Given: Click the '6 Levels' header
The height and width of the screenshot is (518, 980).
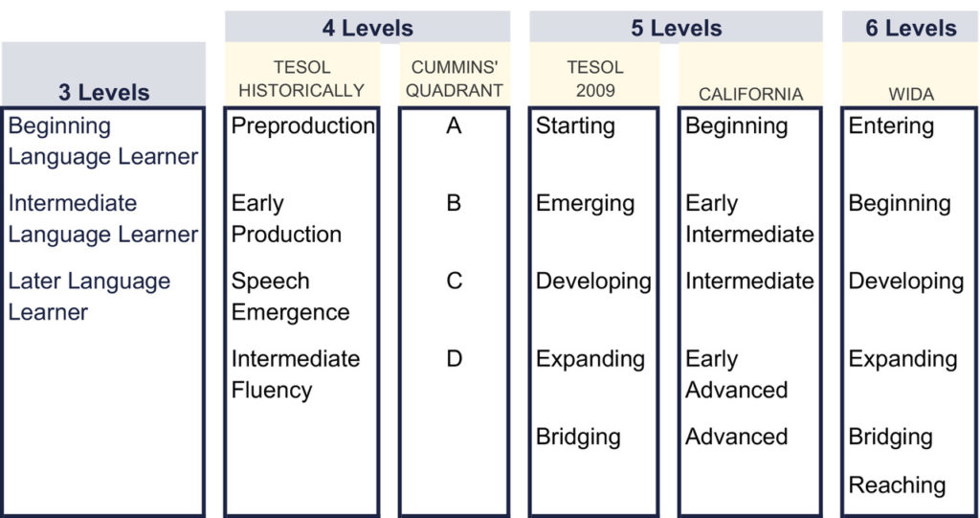Looking at the screenshot, I should (x=910, y=28).
